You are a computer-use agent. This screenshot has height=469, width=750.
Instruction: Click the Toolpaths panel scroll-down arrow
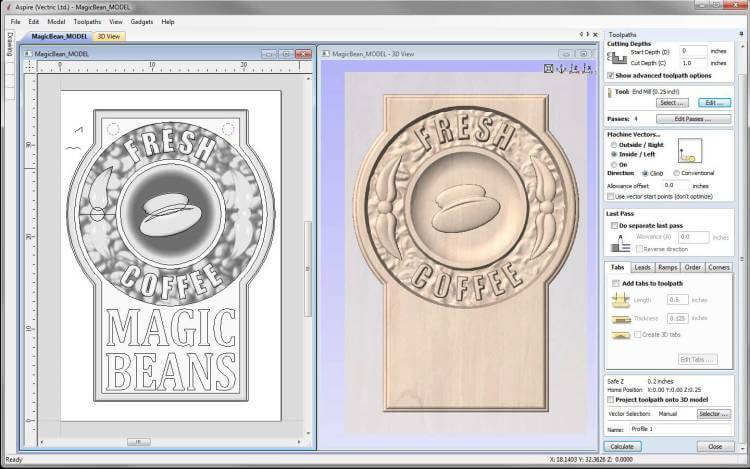pyautogui.click(x=742, y=449)
